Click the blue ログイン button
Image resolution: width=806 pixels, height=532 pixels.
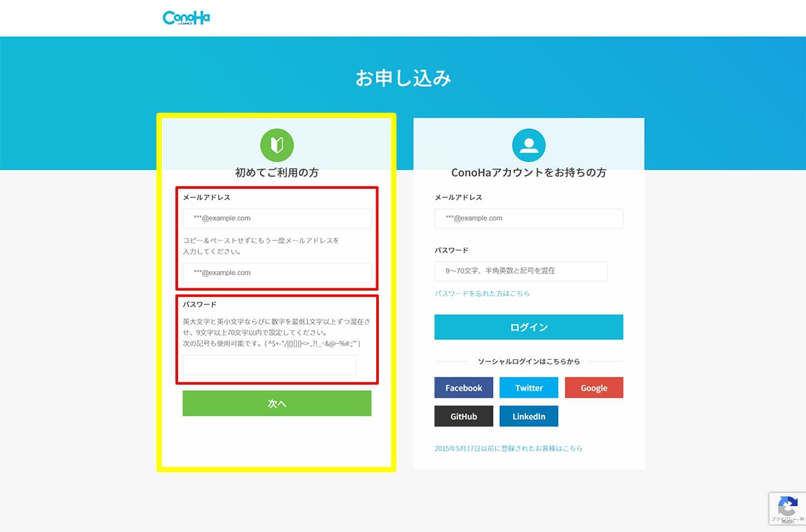[529, 327]
